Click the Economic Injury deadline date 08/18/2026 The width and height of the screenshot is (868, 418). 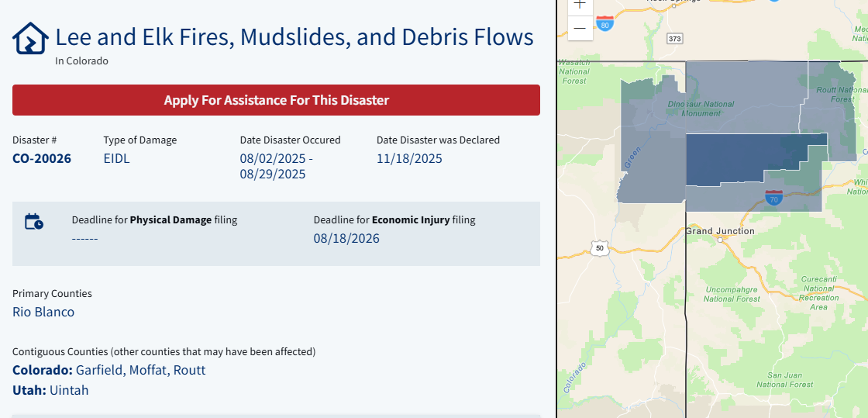pyautogui.click(x=346, y=238)
